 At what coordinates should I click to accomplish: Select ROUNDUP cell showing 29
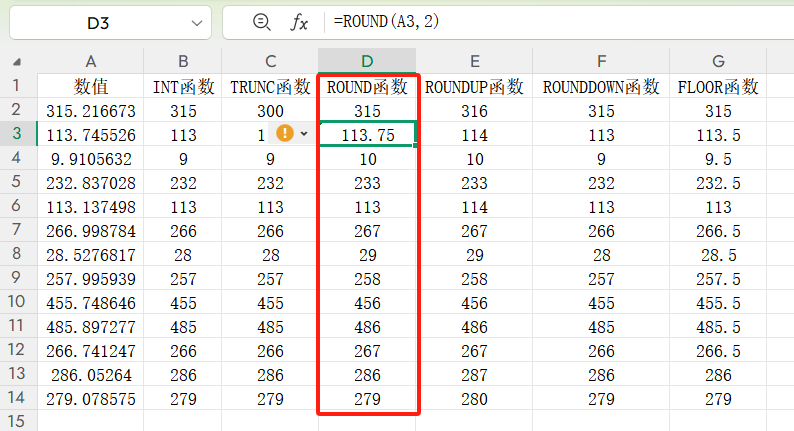coord(474,255)
